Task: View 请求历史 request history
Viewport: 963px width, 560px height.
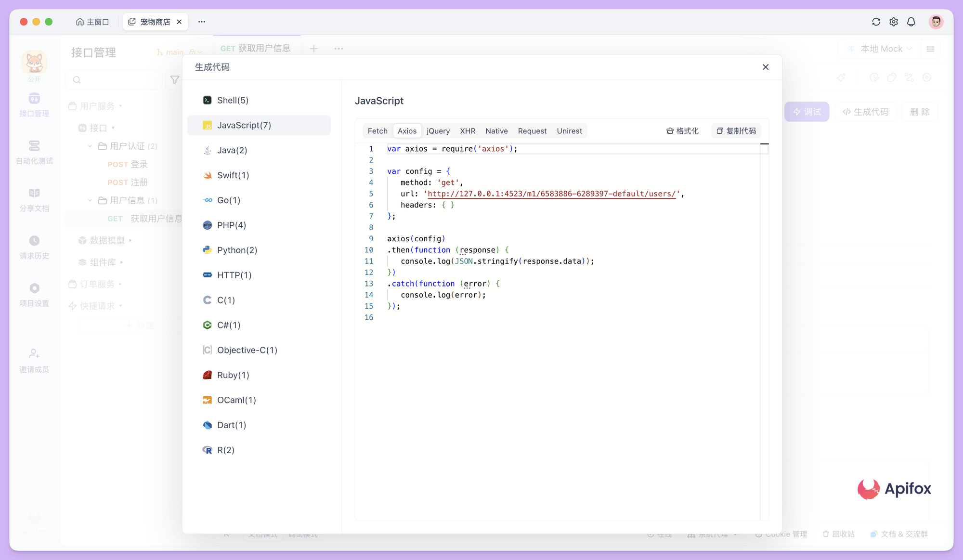Action: pos(34,247)
